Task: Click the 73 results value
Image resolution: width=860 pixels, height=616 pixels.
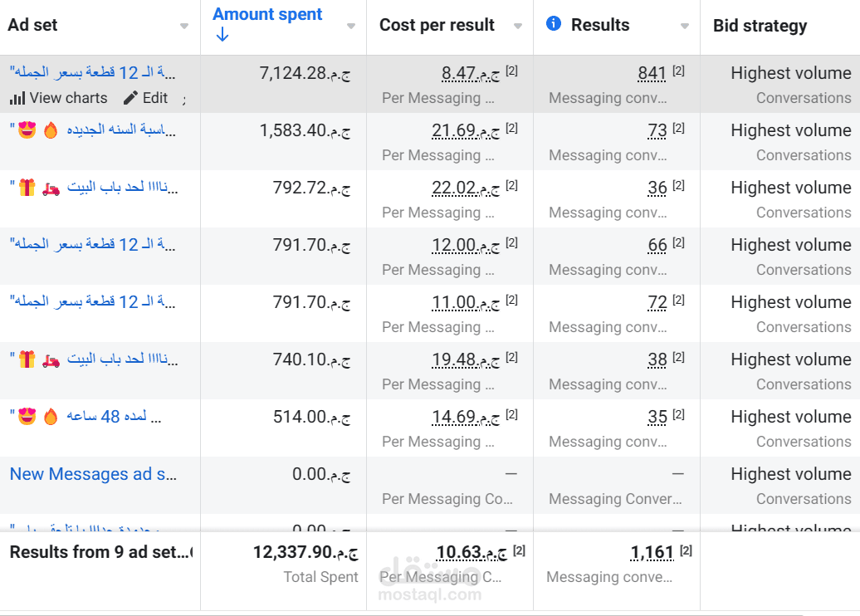Action: pos(657,130)
